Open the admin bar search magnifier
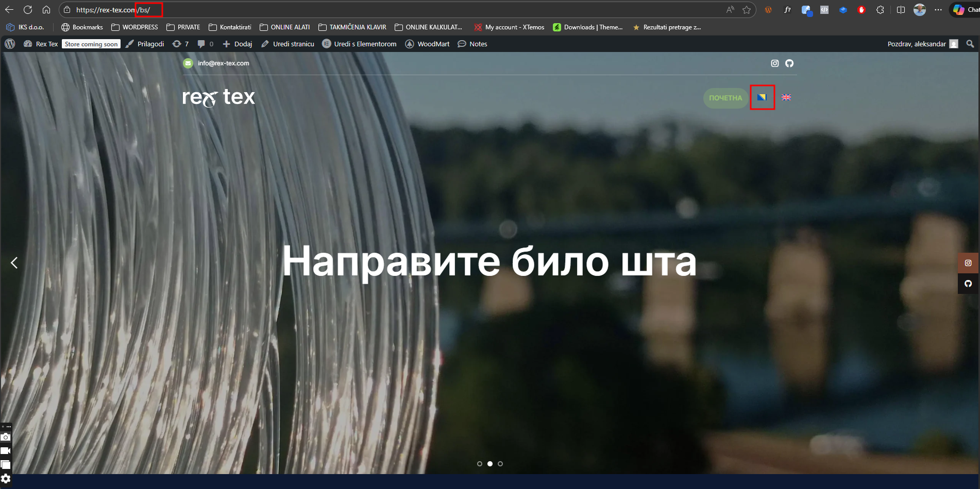This screenshot has width=980, height=489. [x=970, y=44]
